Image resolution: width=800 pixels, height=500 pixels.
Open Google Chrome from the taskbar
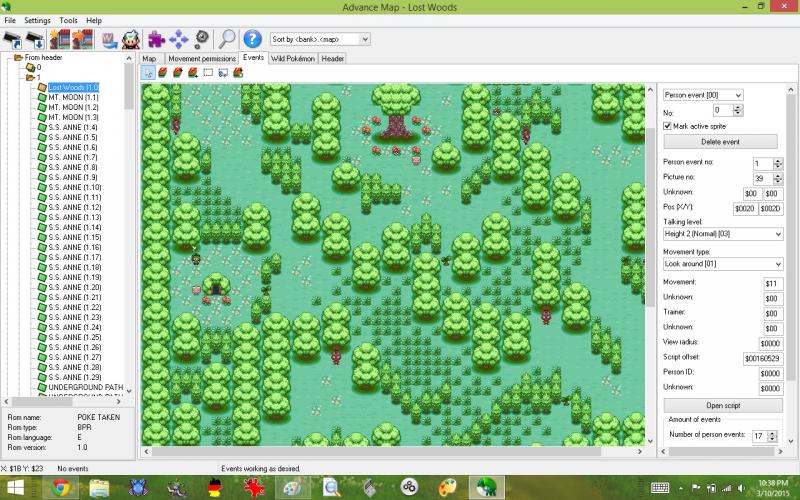pyautogui.click(x=60, y=488)
